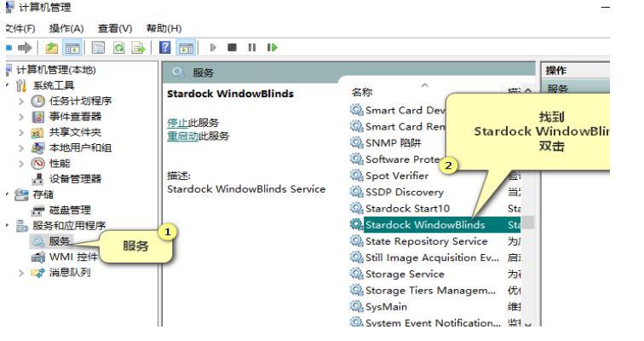Click the 停止 service link

click(x=177, y=123)
